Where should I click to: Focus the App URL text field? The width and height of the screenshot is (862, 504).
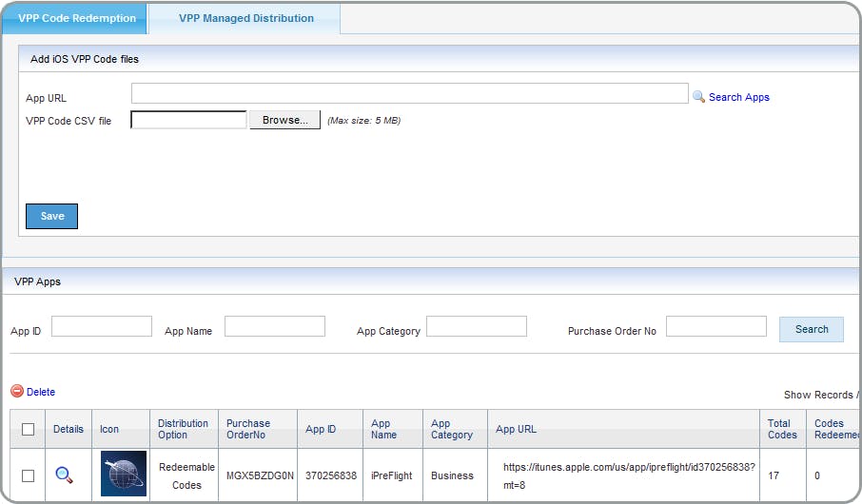(409, 93)
